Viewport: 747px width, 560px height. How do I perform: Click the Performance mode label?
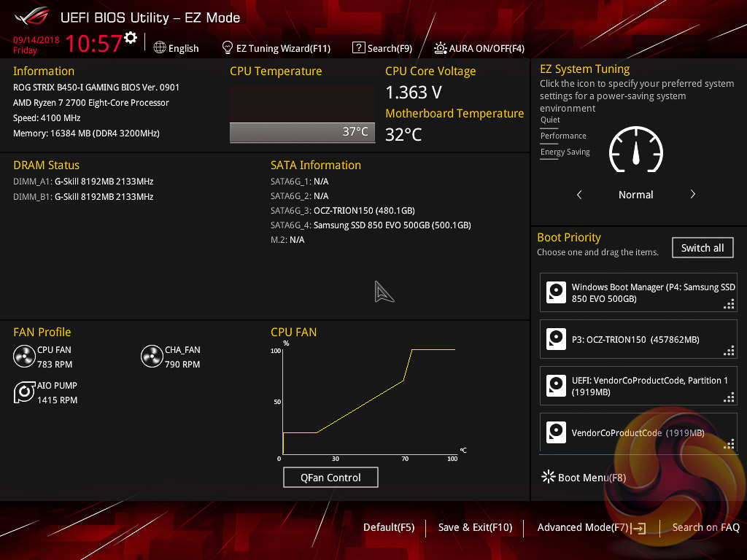[563, 136]
